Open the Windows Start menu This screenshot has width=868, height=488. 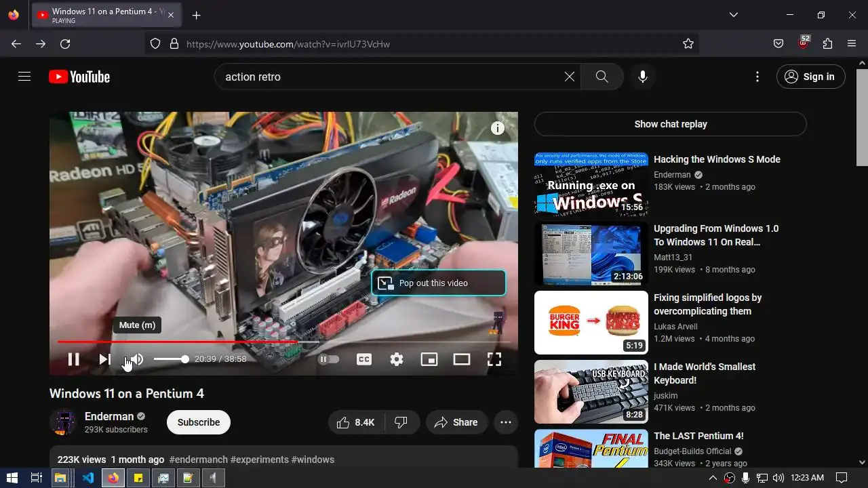pos(12,478)
